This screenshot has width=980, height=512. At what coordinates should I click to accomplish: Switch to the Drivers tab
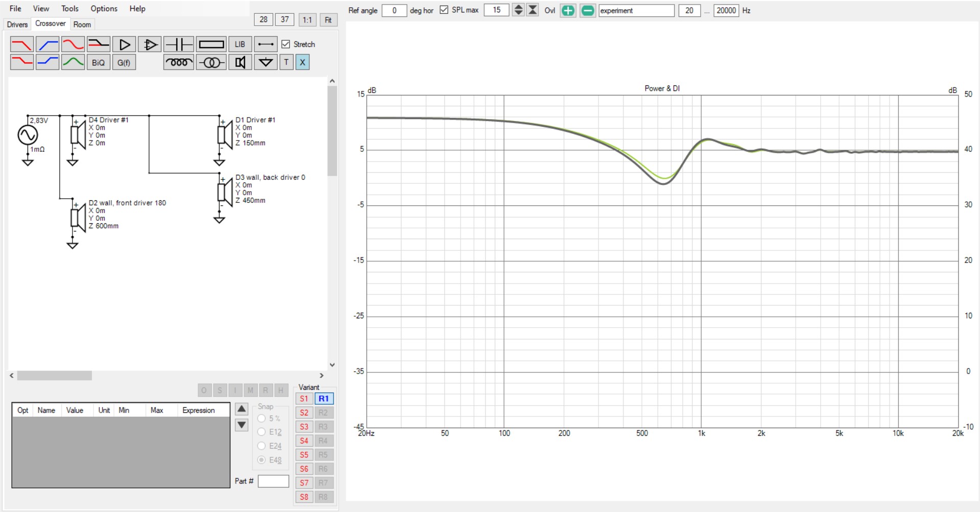[17, 25]
